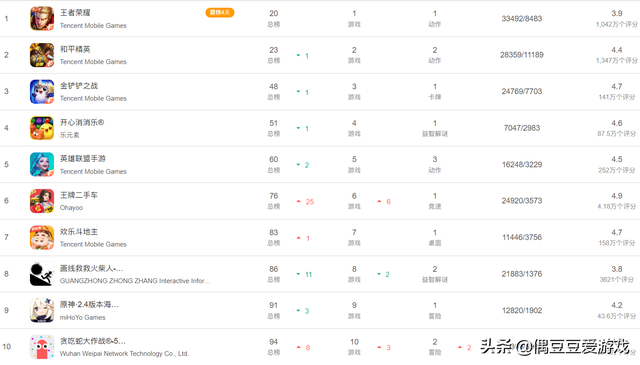Click the 33492/8483 value in row 1

(522, 18)
